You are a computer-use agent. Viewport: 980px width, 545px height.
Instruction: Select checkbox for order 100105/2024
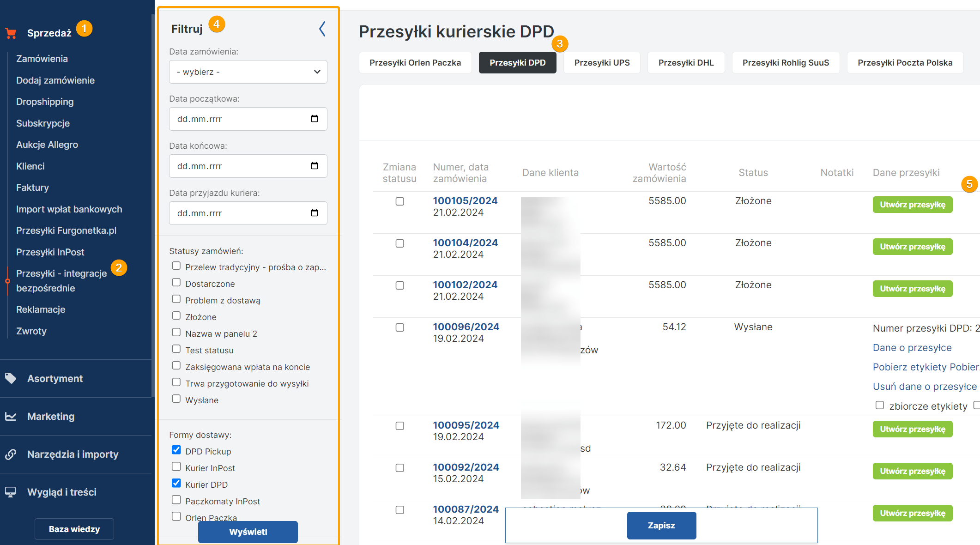(x=400, y=201)
